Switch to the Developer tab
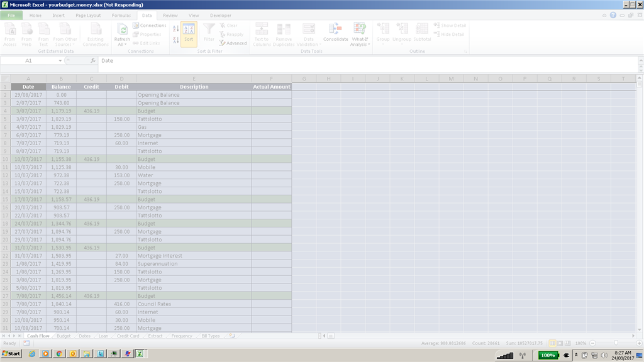 coord(221,16)
